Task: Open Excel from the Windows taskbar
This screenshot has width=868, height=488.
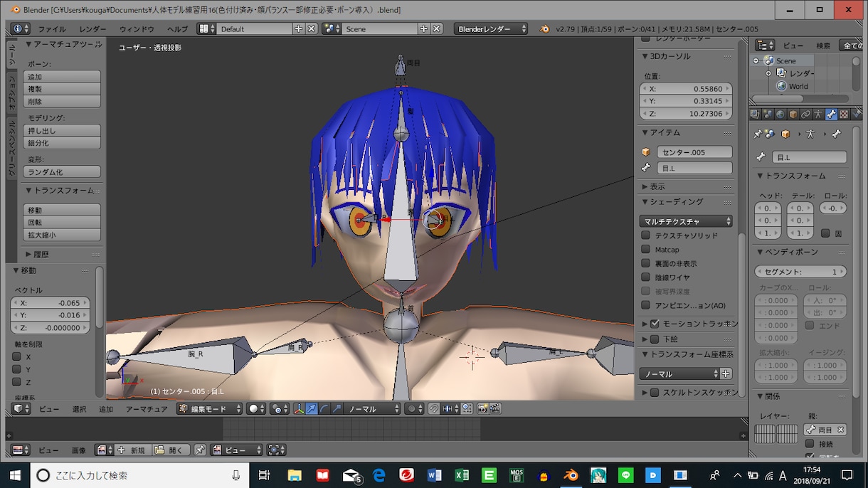Action: 461,475
